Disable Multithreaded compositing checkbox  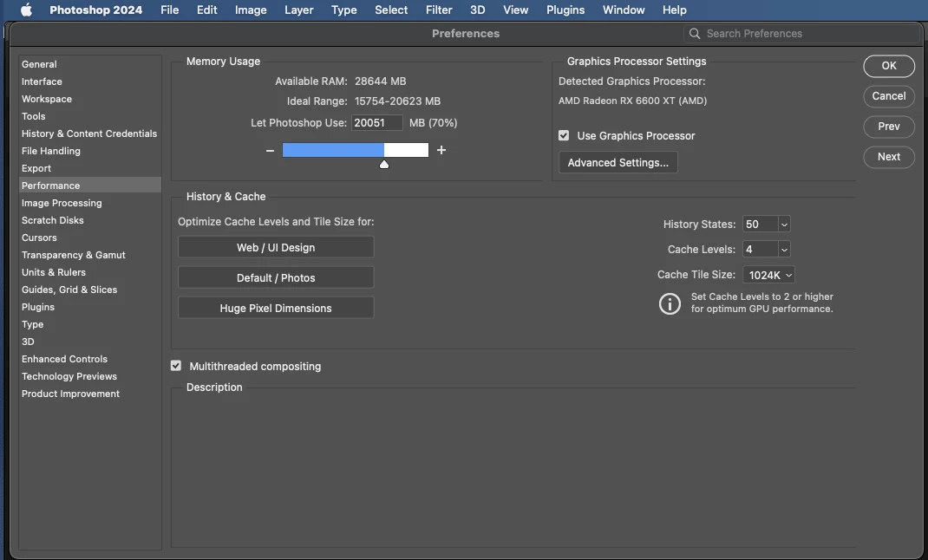(176, 366)
